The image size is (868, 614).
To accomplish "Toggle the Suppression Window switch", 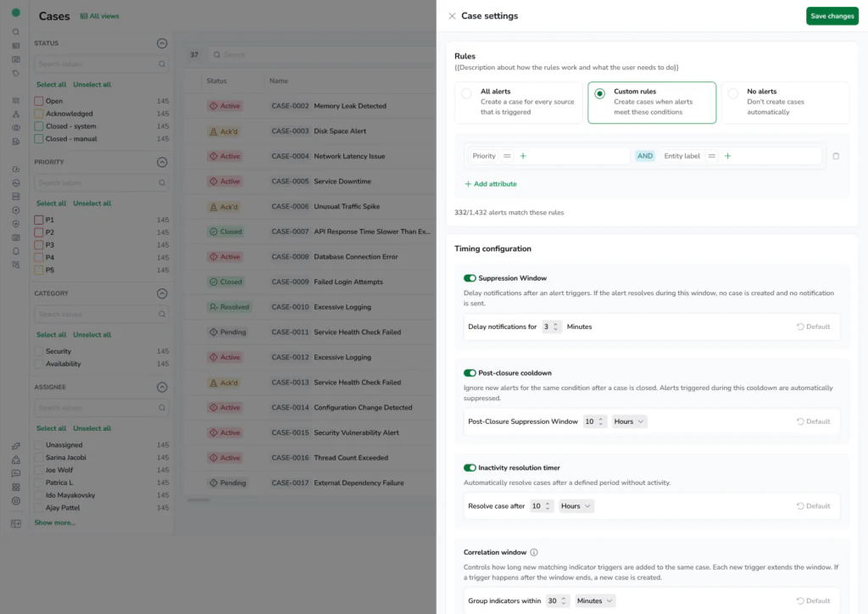I will [470, 278].
